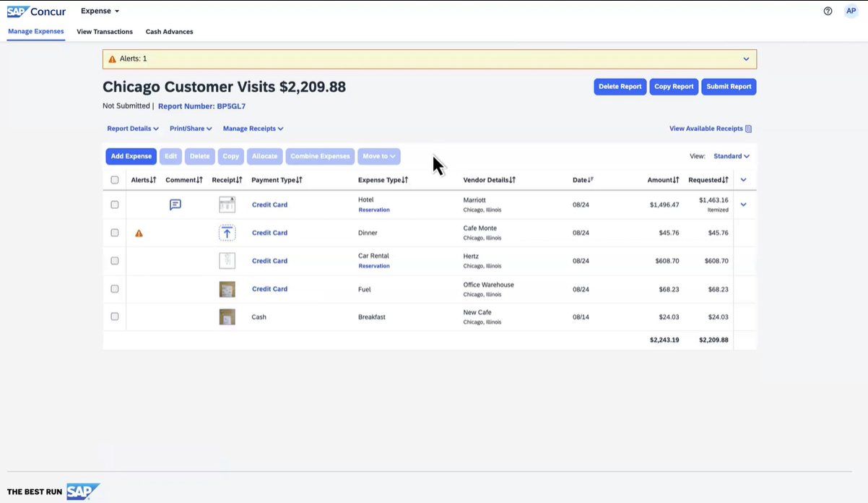This screenshot has height=503, width=868.
Task: Sort by Requested column
Action: tap(708, 180)
